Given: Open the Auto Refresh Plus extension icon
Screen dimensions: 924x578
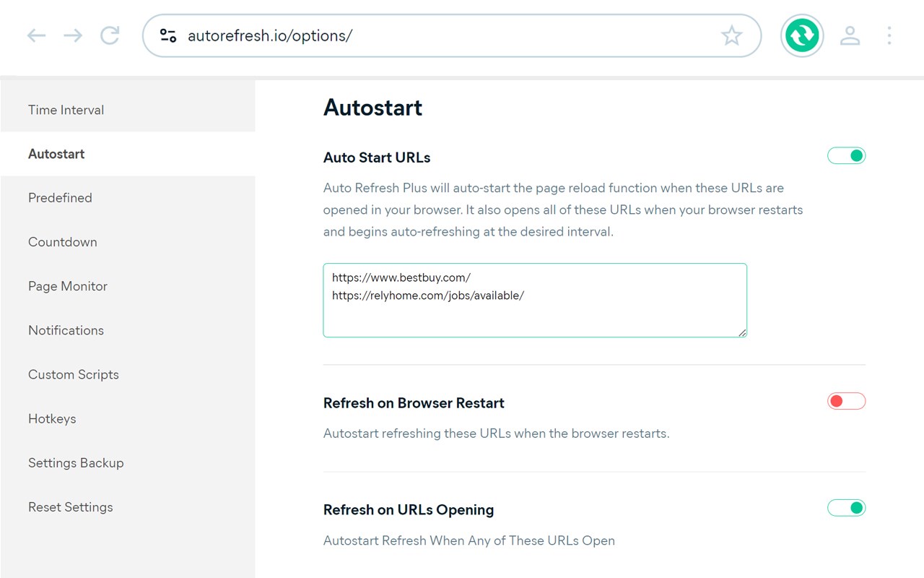Looking at the screenshot, I should pyautogui.click(x=802, y=35).
